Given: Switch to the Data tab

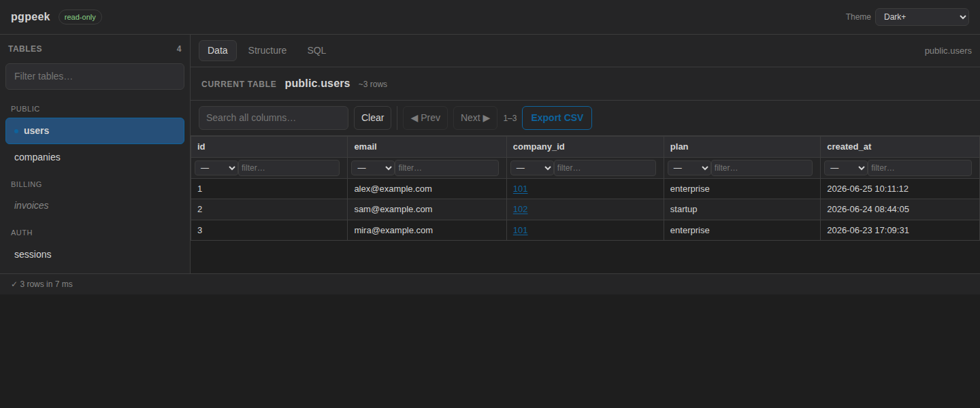Looking at the screenshot, I should pyautogui.click(x=218, y=50).
